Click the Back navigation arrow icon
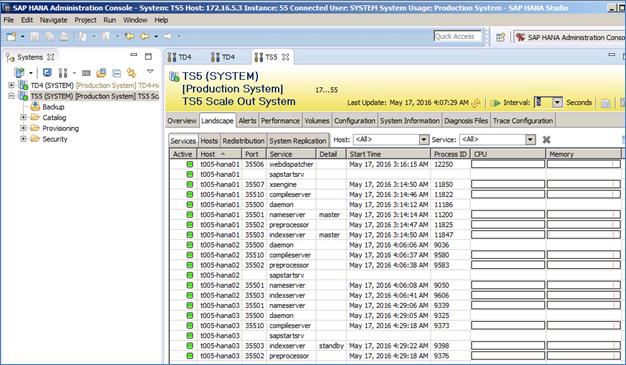 tap(145, 36)
